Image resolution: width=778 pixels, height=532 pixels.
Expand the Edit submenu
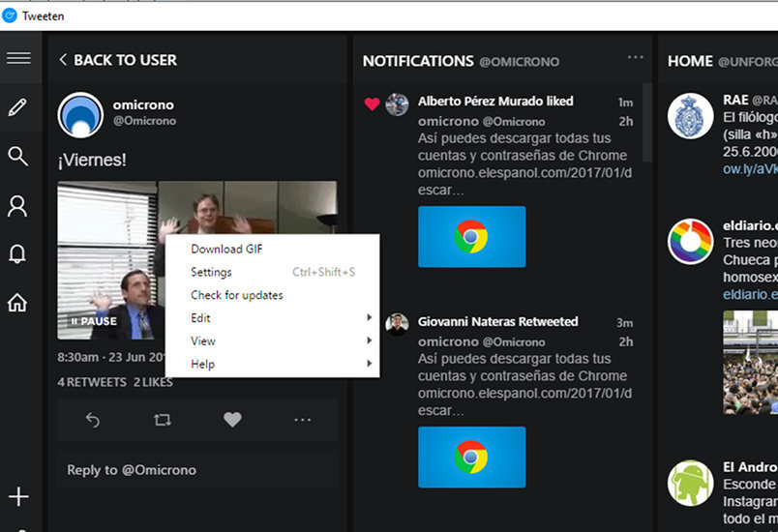pos(272,318)
